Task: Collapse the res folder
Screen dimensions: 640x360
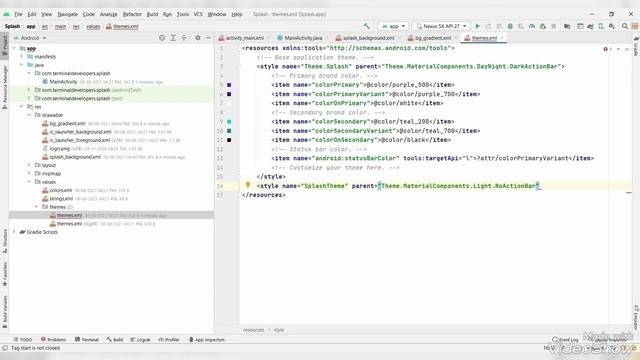Action: [22, 107]
